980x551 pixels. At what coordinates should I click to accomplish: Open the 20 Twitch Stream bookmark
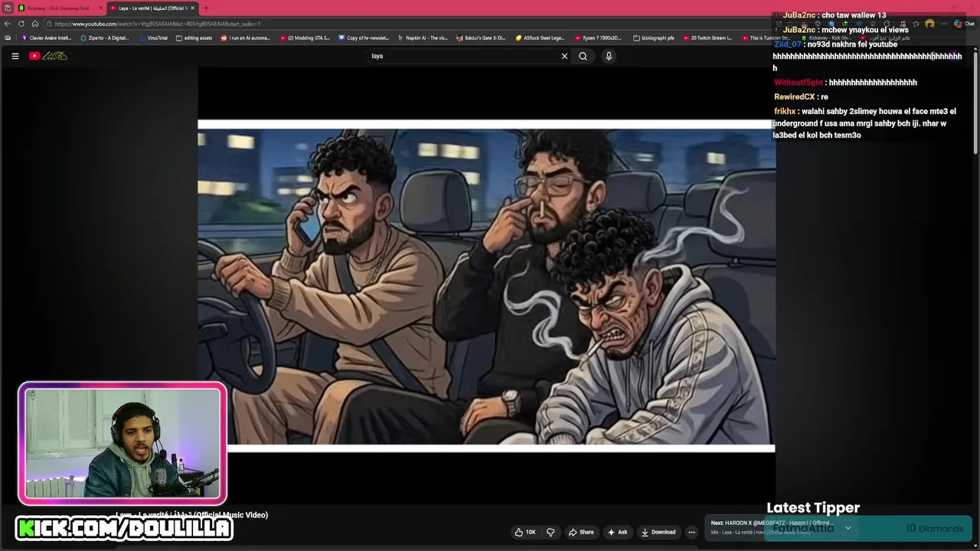[707, 37]
